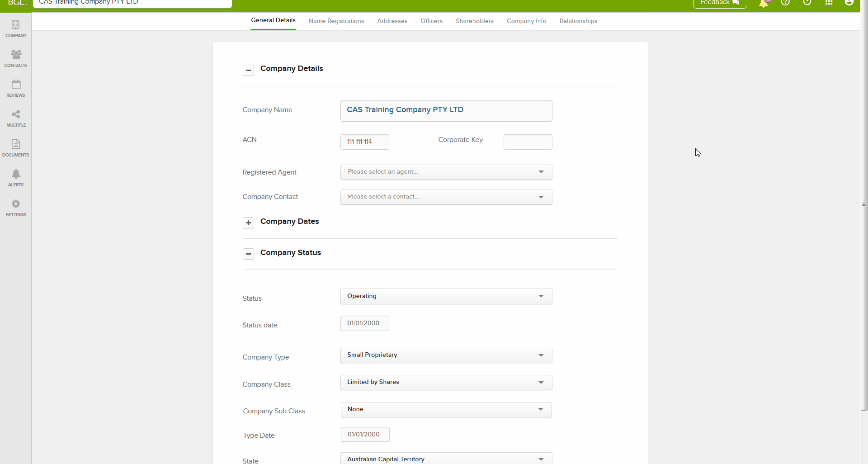The width and height of the screenshot is (868, 464).
Task: Click the Status date field
Action: tap(364, 323)
